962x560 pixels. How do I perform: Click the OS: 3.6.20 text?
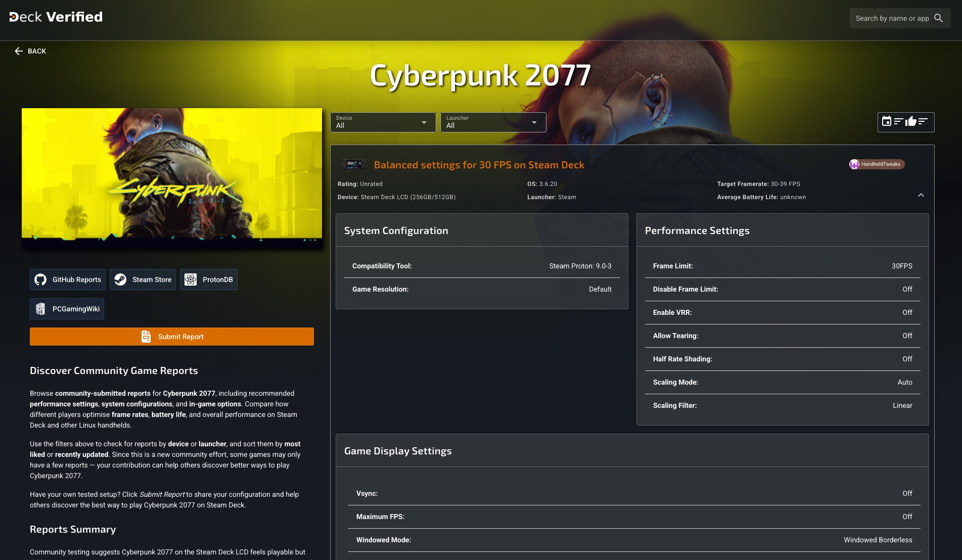(x=542, y=184)
